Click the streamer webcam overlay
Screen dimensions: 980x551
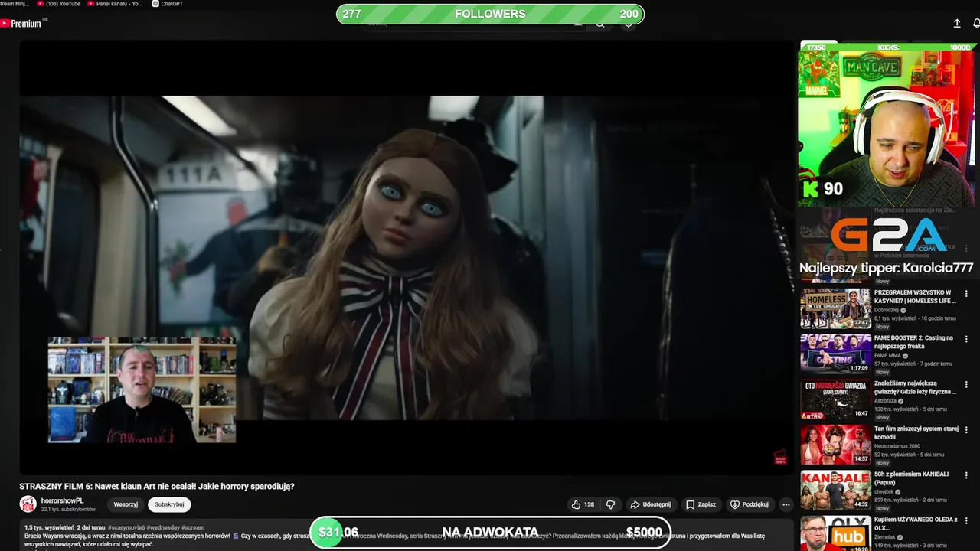coord(887,129)
